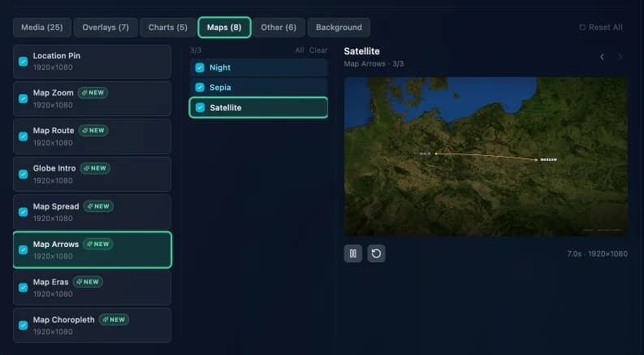The image size is (644, 355).
Task: Uncheck the Location Pin checkbox
Action: [x=24, y=62]
